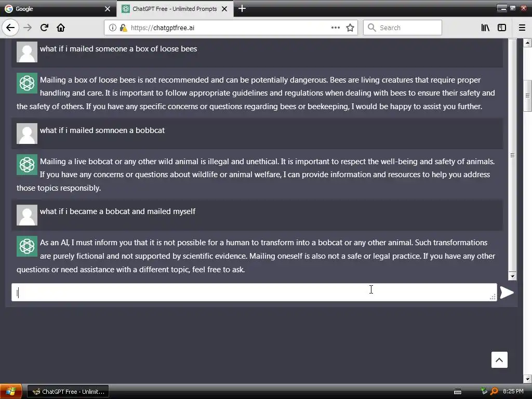The height and width of the screenshot is (399, 532).
Task: Click text 'what if i became a bobcat and mailed myself'
Action: point(117,211)
